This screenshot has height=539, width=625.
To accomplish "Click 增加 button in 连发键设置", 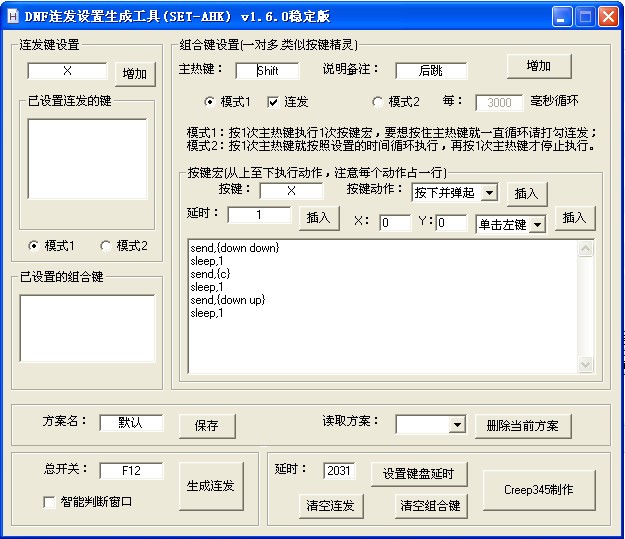I will click(135, 74).
